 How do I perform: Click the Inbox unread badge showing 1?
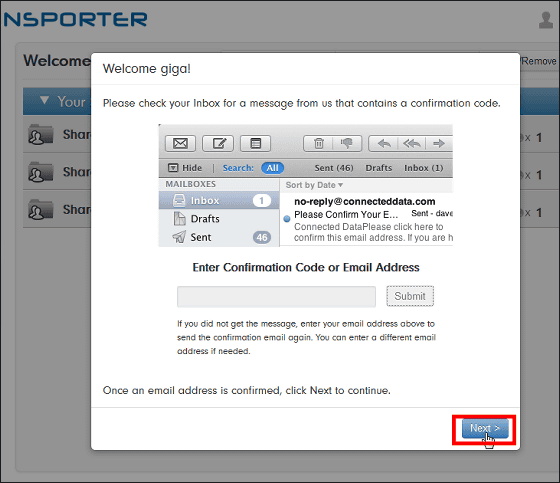(262, 200)
